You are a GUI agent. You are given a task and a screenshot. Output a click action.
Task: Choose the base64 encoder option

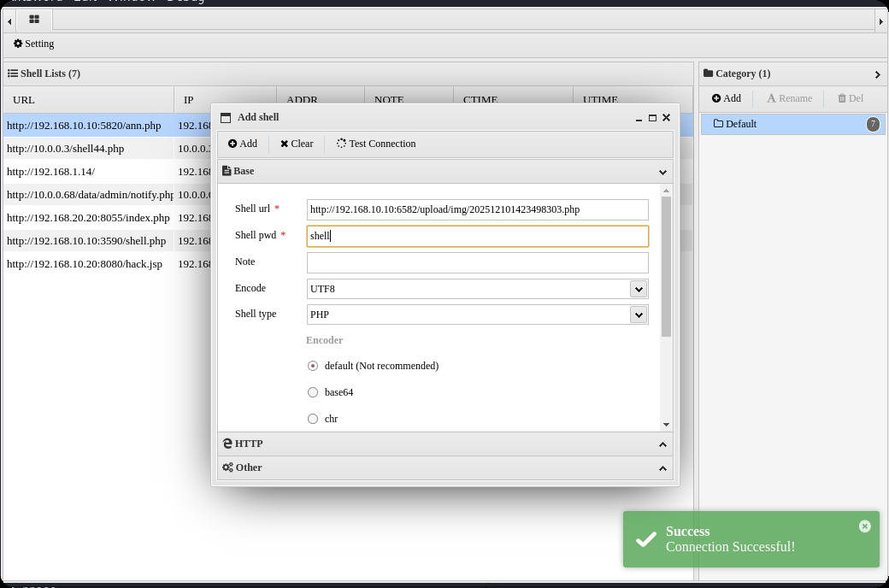(x=313, y=392)
